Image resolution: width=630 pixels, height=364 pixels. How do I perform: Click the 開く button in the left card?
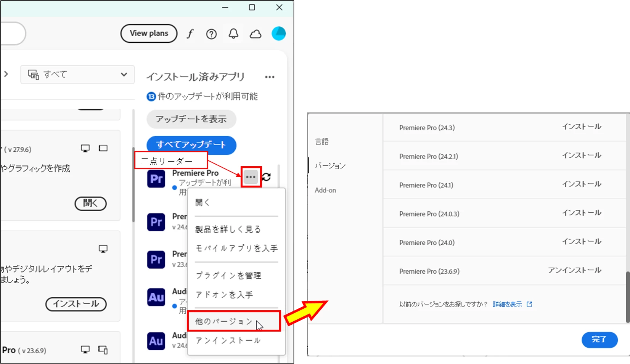coord(90,204)
